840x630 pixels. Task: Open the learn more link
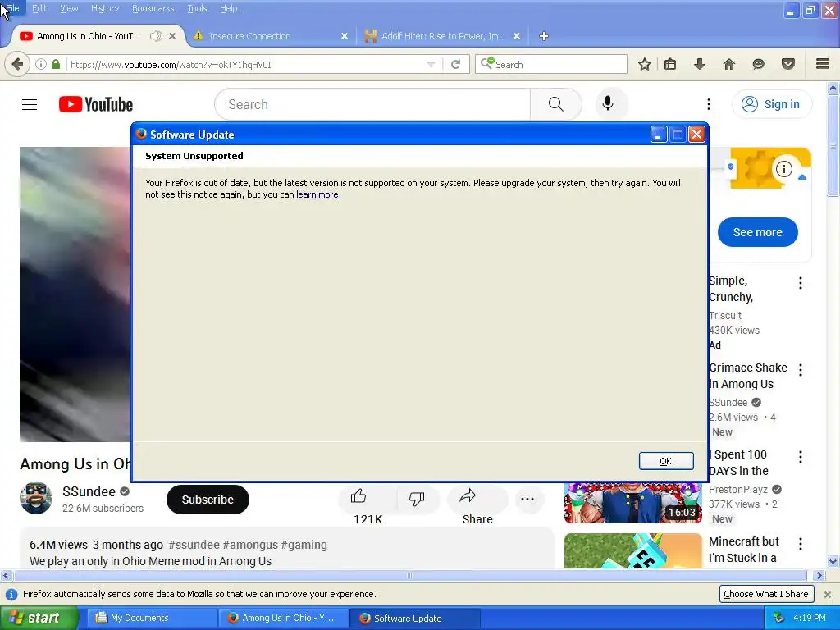coord(317,194)
